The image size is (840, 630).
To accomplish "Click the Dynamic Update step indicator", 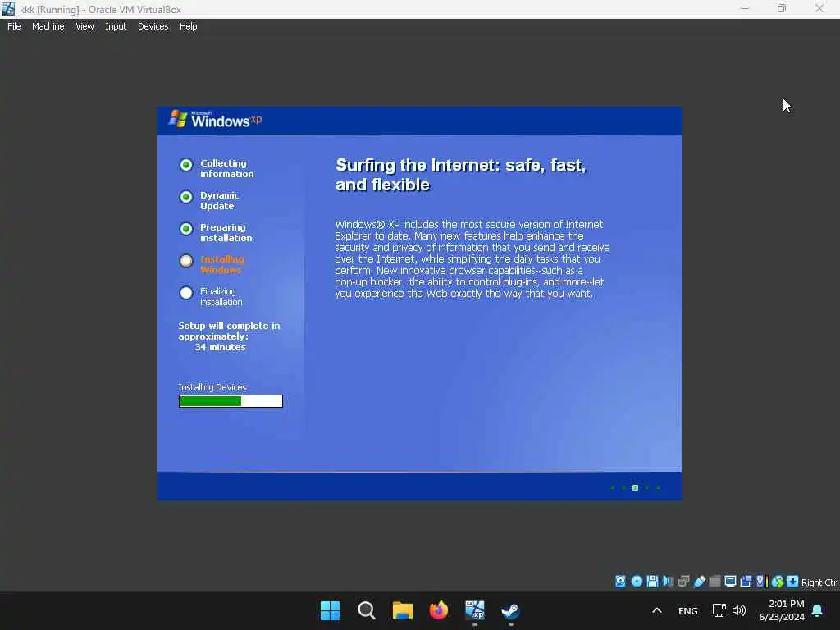I will pyautogui.click(x=186, y=197).
